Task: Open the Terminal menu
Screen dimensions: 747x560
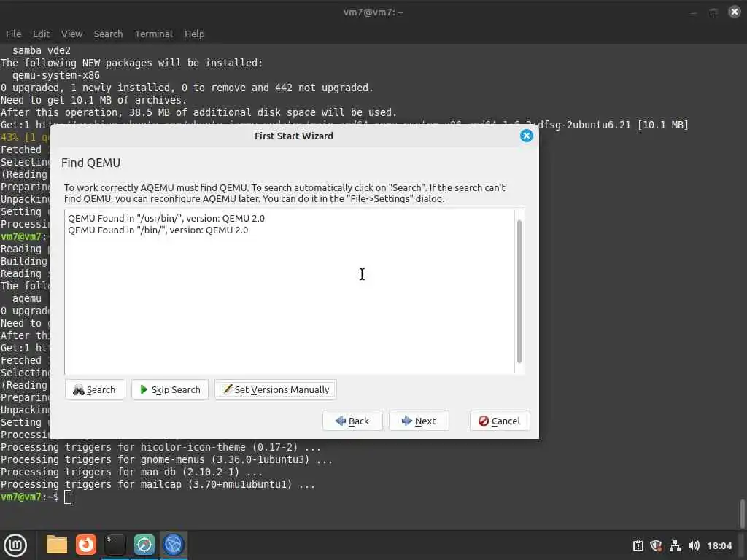Action: 153,34
